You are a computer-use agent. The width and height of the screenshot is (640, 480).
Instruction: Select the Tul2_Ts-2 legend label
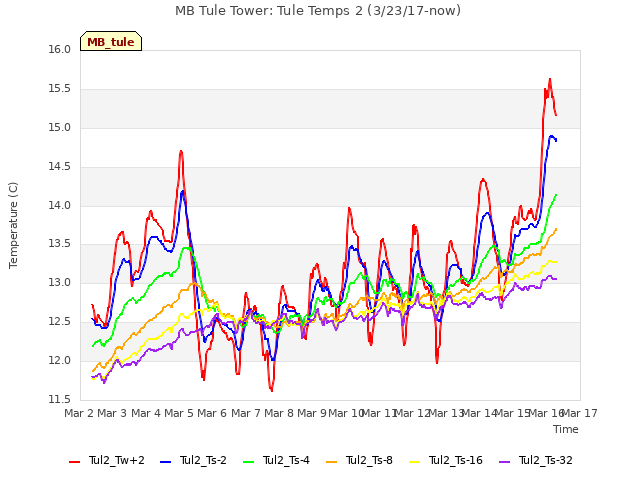coord(203,460)
